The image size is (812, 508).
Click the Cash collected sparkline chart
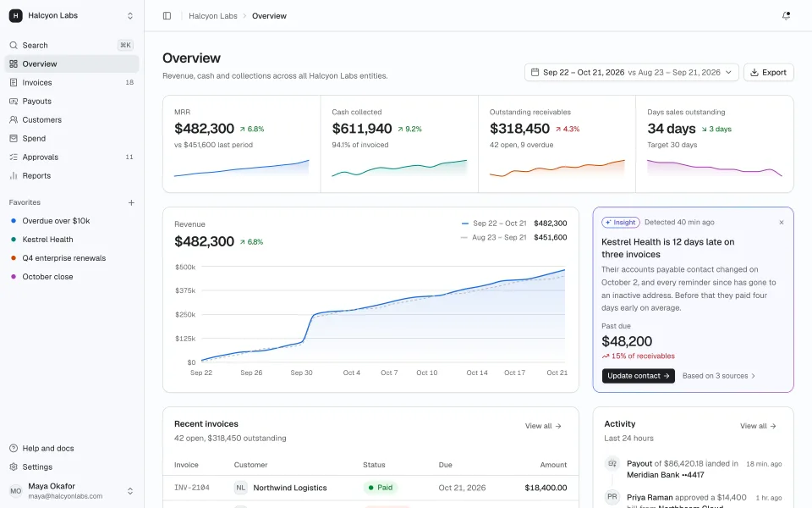pyautogui.click(x=399, y=168)
